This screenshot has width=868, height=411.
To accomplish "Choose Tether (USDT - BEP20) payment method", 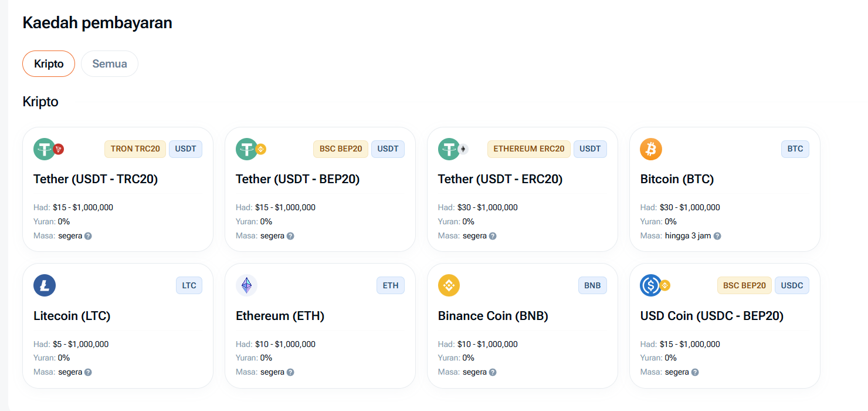I will [320, 190].
